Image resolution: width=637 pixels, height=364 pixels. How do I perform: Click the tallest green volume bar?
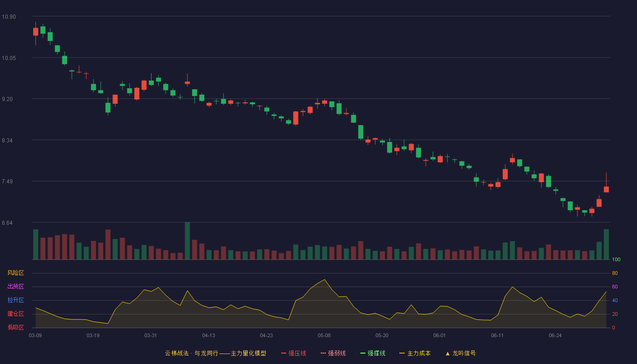tap(187, 241)
